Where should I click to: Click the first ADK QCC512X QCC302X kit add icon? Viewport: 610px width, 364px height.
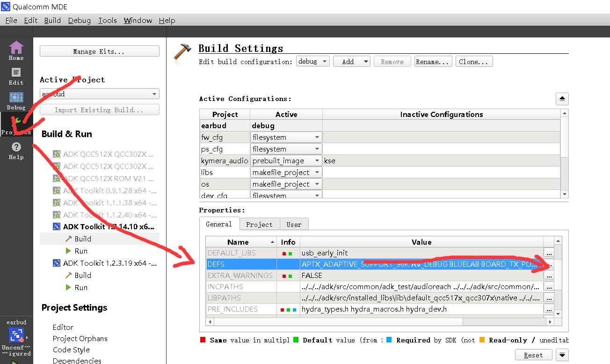click(57, 154)
